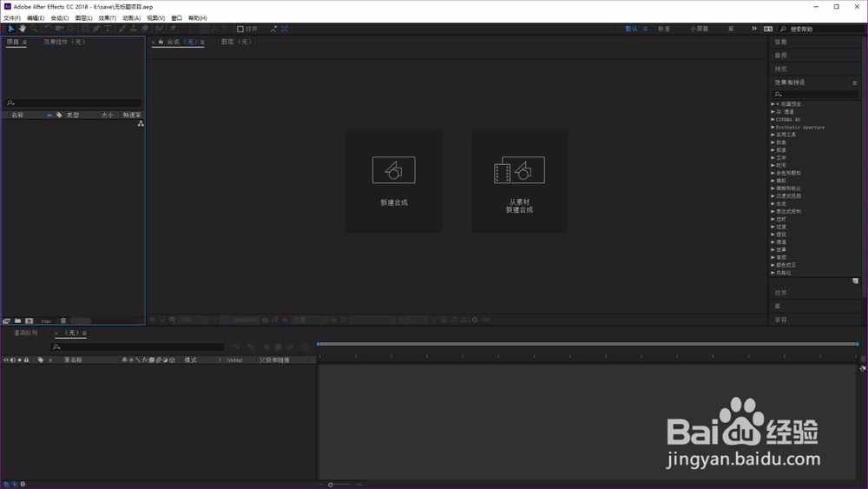Select the Puppet Pin tool

[x=173, y=29]
